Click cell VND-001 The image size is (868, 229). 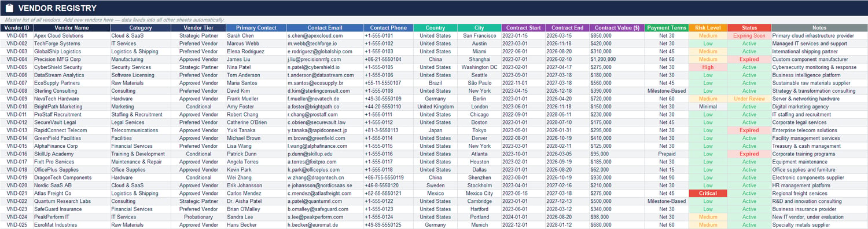pos(16,35)
